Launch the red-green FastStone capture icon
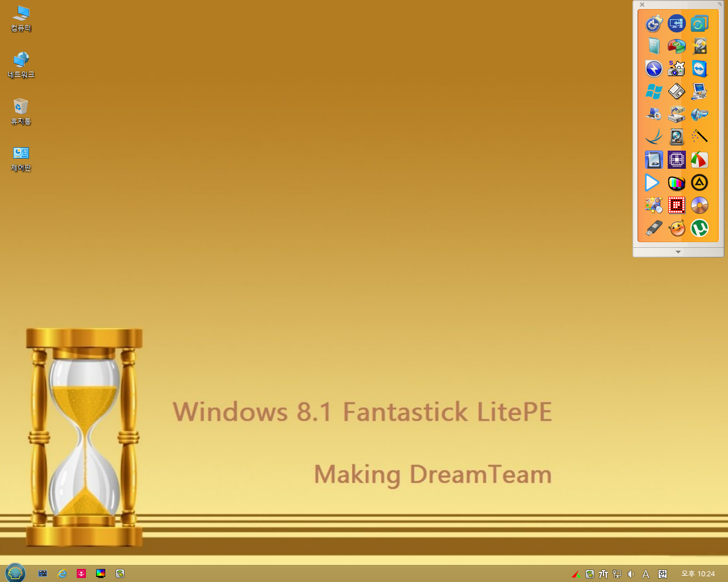Viewport: 728px width, 582px height. [x=699, y=160]
